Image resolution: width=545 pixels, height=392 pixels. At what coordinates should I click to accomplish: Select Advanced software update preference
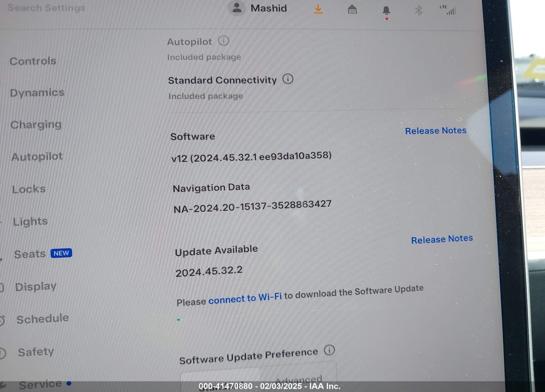[299, 379]
